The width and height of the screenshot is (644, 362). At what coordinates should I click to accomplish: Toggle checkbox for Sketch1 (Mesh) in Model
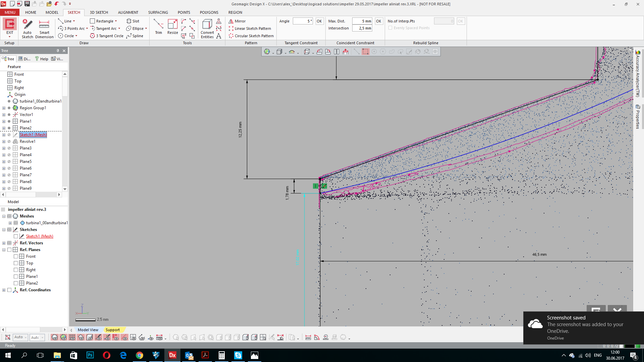tap(16, 236)
